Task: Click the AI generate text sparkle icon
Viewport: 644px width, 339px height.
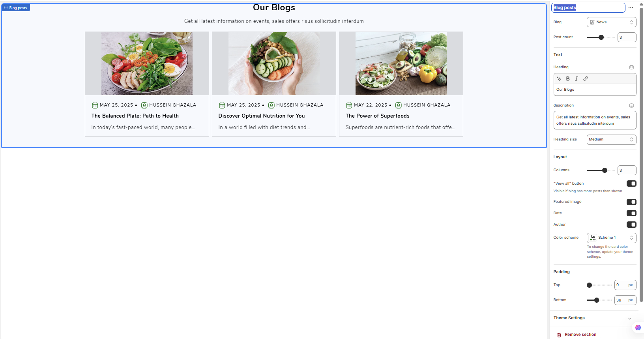Action: (x=559, y=79)
